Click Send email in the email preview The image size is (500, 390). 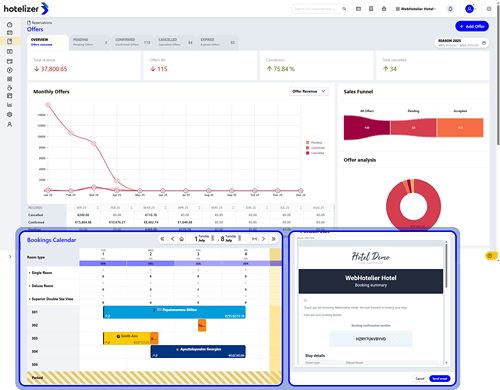(x=440, y=379)
